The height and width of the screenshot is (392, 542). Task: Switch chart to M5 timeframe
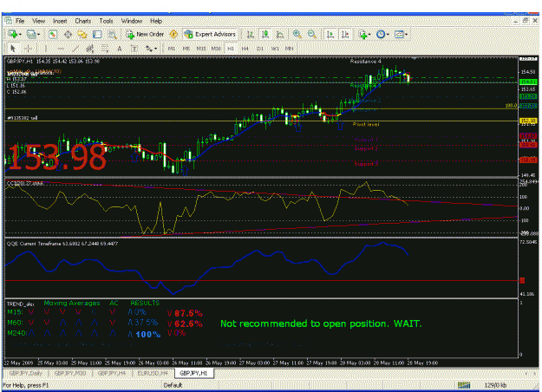click(186, 49)
